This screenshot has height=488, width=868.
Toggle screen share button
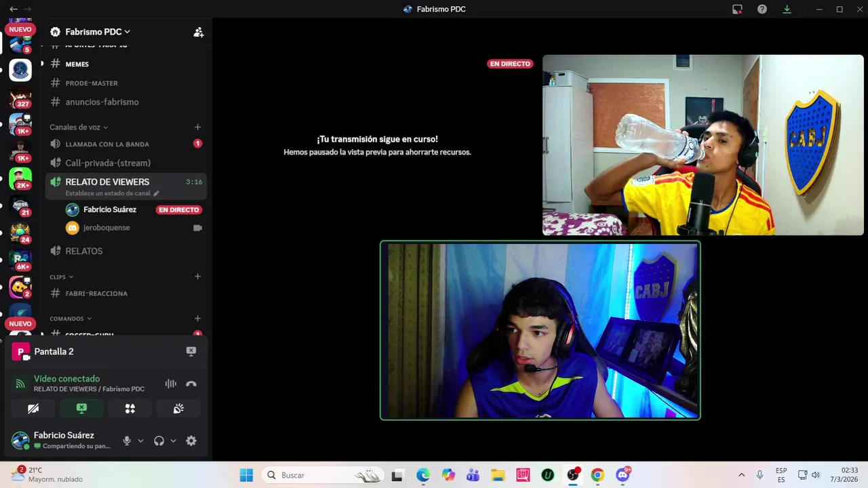click(x=81, y=408)
